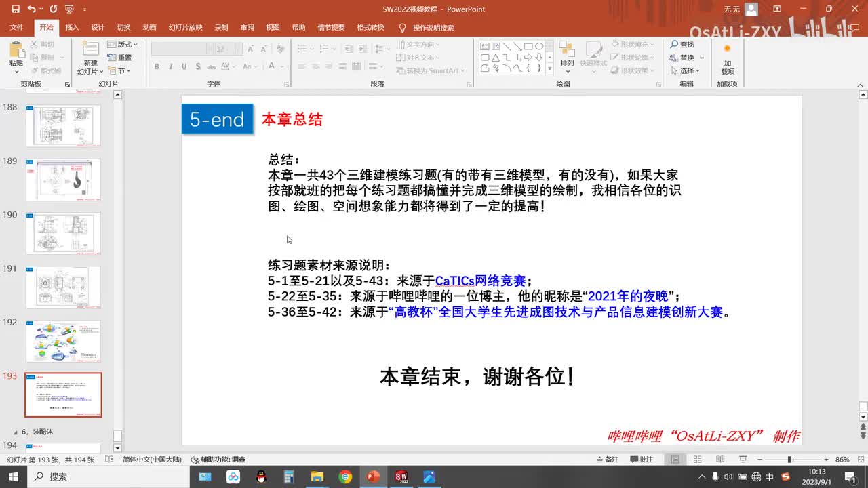
Task: Click the Redo/Repeat icon
Action: coord(53,9)
